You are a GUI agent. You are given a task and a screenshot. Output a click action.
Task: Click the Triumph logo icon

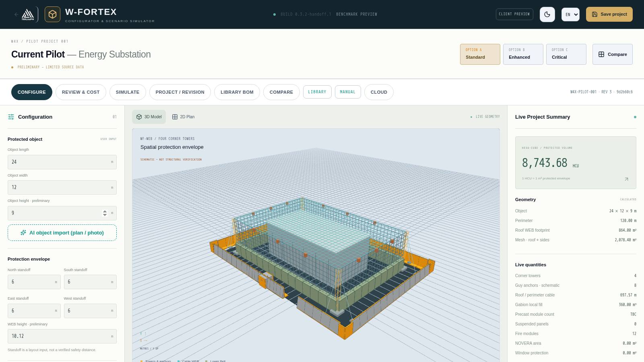[x=28, y=14]
